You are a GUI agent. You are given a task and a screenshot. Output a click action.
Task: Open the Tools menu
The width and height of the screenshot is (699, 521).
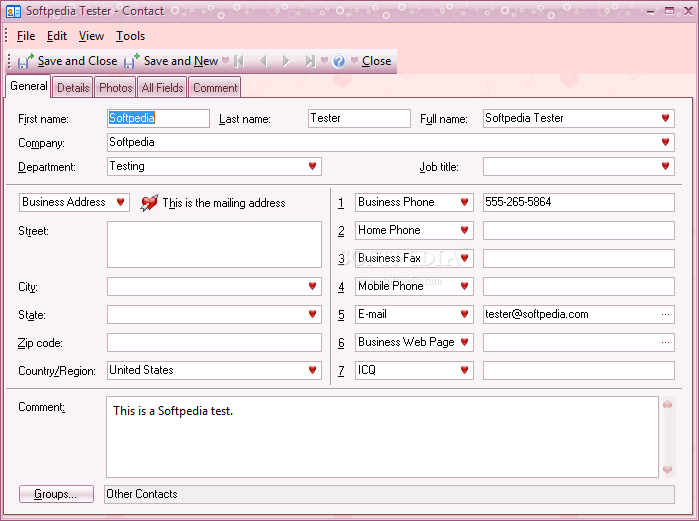coord(131,36)
